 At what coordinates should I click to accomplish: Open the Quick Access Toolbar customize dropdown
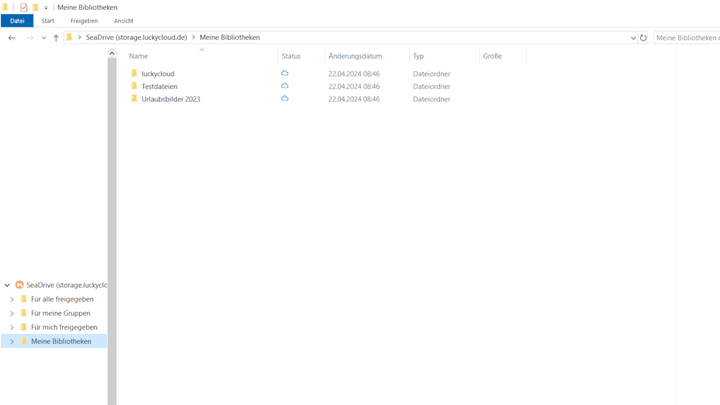46,8
